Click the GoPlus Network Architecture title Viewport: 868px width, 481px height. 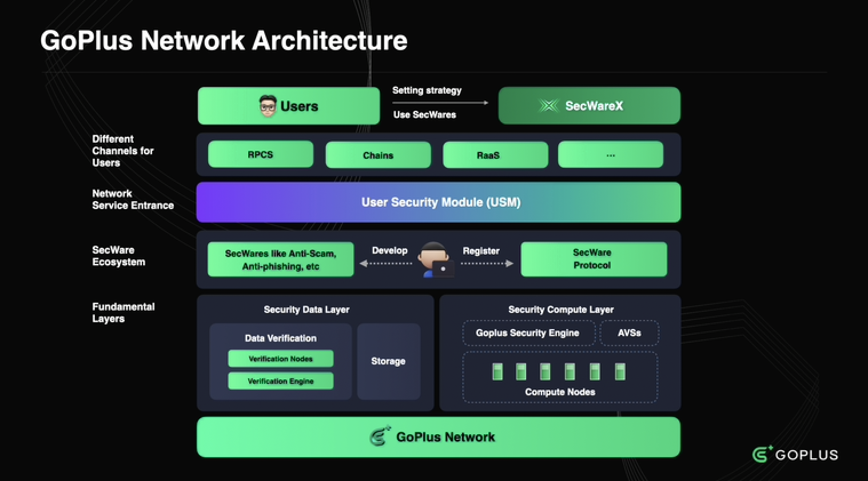coord(224,41)
